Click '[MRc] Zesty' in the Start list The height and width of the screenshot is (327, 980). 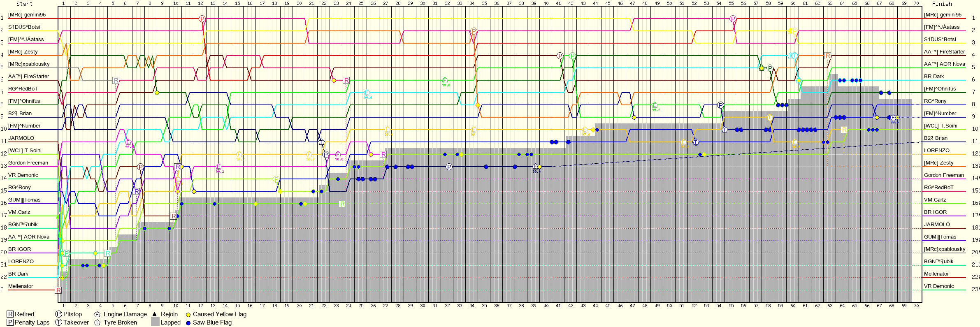(x=23, y=52)
